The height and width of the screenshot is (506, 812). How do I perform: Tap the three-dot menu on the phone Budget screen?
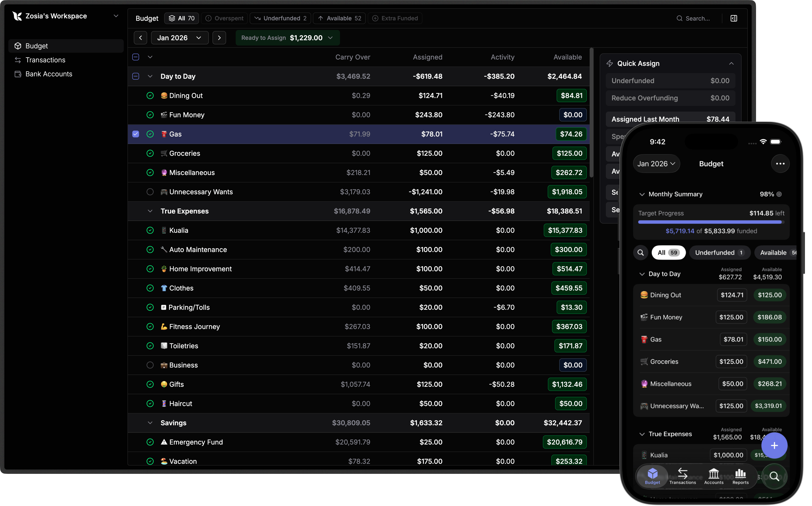(781, 164)
